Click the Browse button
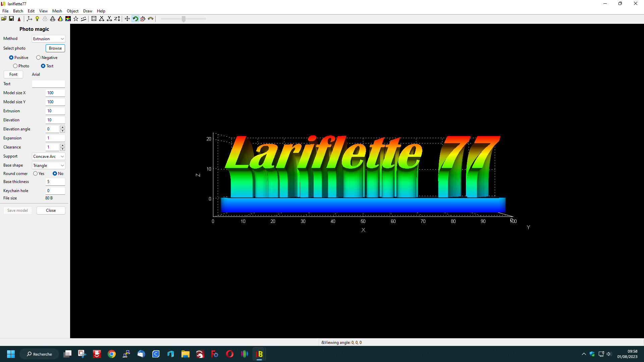Screen dimensions: 644x362 pos(55,48)
